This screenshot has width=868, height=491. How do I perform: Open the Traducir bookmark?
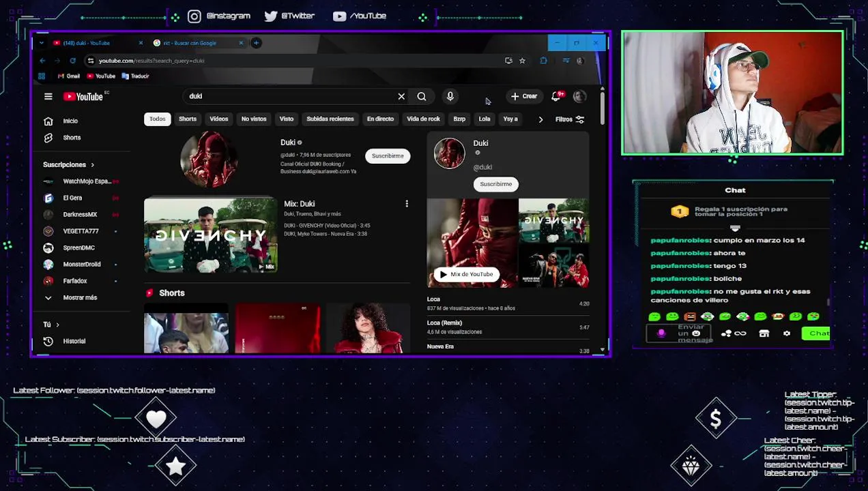coord(136,76)
